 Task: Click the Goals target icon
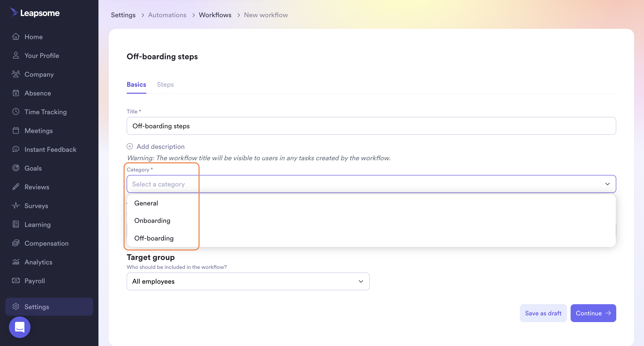coord(16,168)
